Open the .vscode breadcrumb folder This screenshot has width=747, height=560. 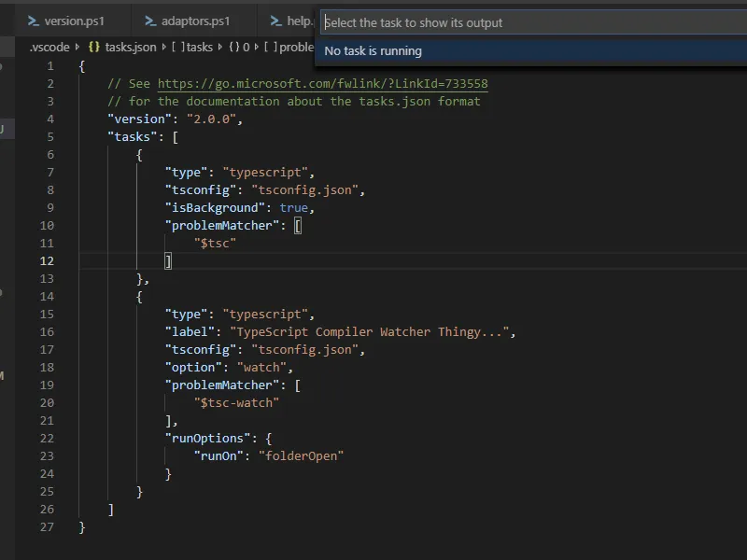click(49, 48)
